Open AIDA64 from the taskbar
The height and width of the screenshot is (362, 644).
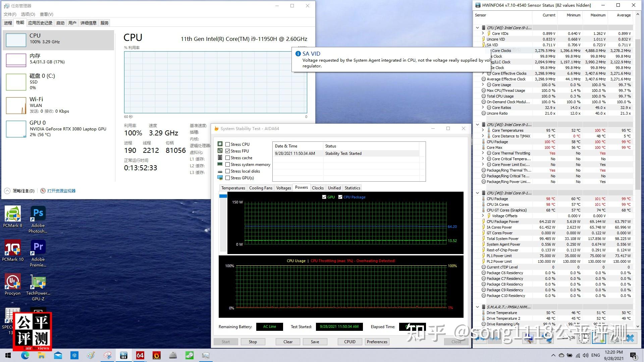pyautogui.click(x=140, y=355)
